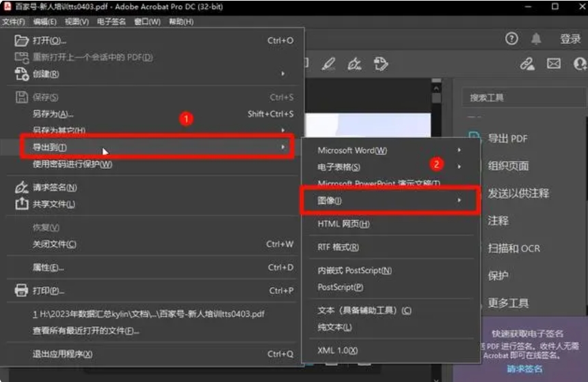Open 发送以供注释 tool
588x382 pixels.
(x=518, y=193)
